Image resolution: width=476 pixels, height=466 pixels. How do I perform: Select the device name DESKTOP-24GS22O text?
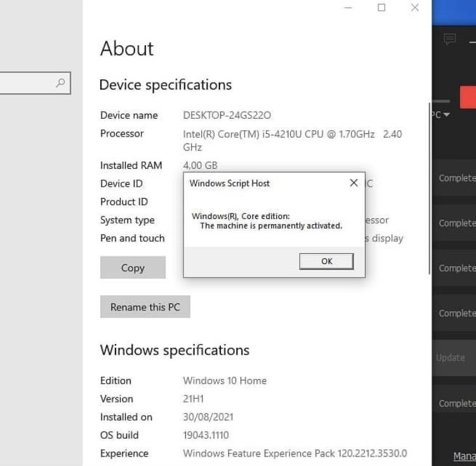(x=227, y=116)
